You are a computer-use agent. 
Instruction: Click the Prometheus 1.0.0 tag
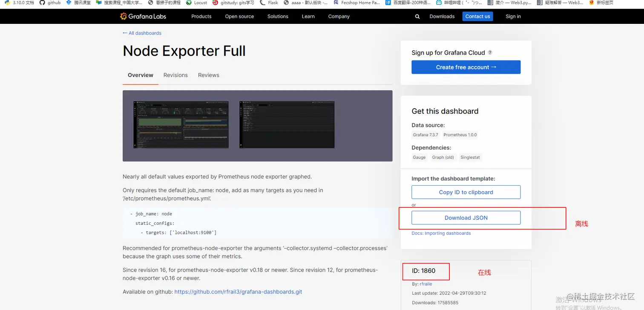tap(460, 135)
